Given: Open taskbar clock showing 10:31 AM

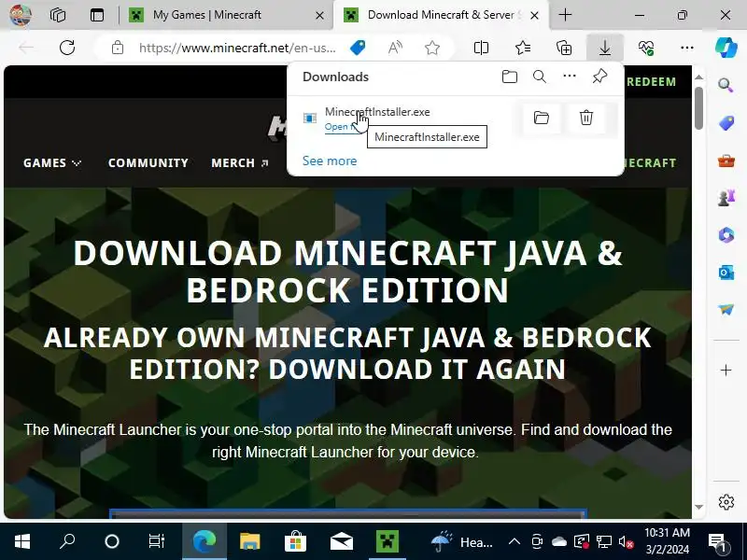Looking at the screenshot, I should (667, 541).
